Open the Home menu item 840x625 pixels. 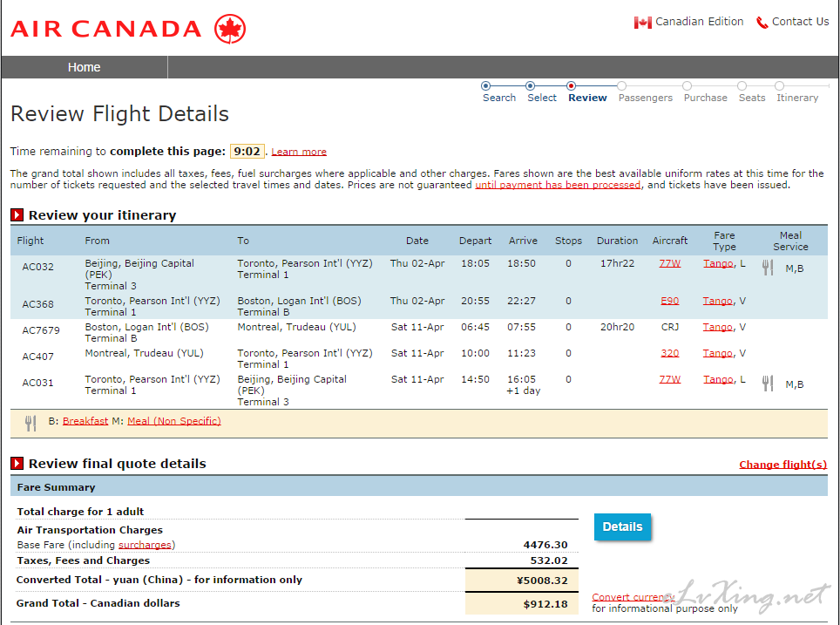[x=85, y=67]
